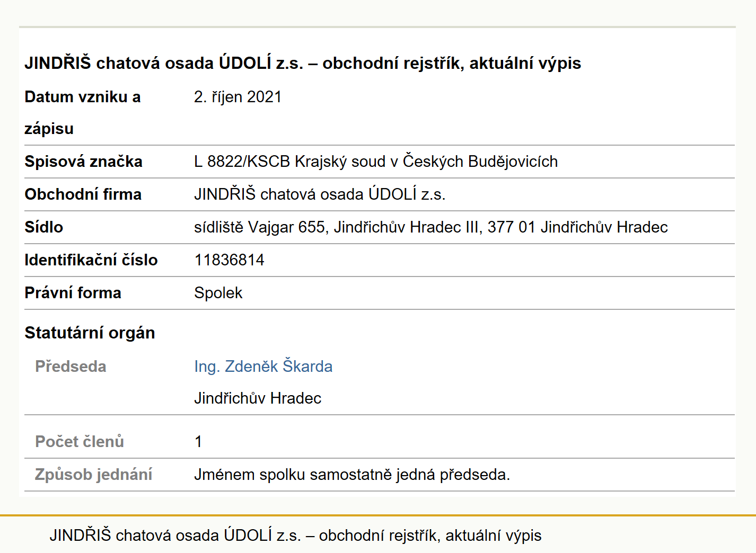Select the date '2. říjen 2021'
This screenshot has height=553, width=756.
coord(238,97)
